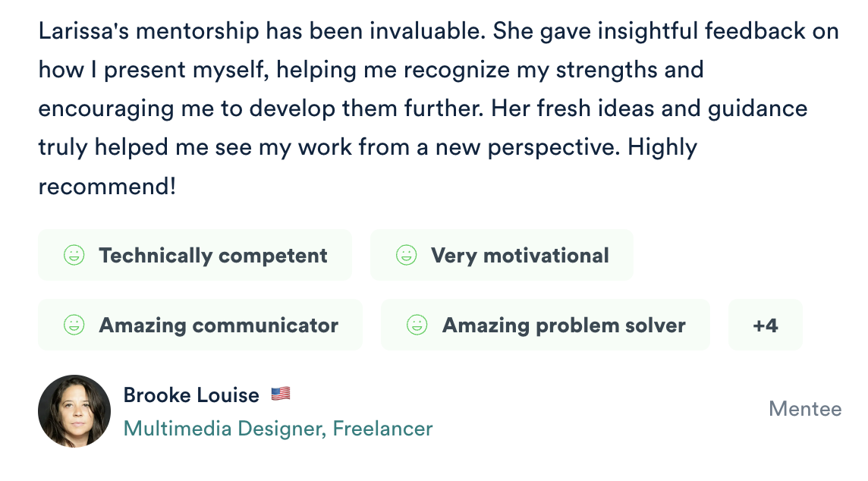Open the Brooke Louise reviewer name
868x481 pixels.
[x=191, y=395]
